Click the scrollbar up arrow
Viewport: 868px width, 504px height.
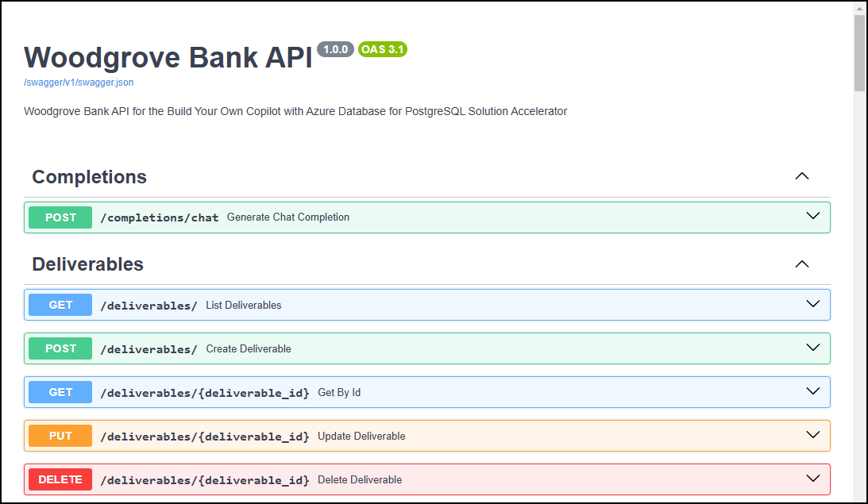tap(859, 8)
